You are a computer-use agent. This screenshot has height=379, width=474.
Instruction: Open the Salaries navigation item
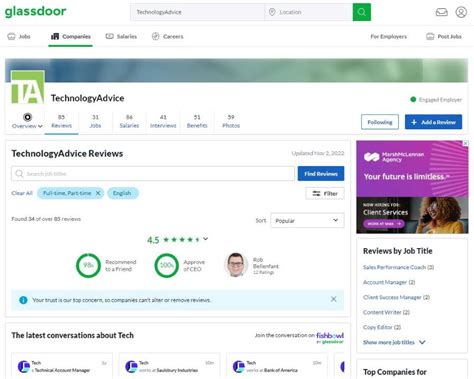121,36
